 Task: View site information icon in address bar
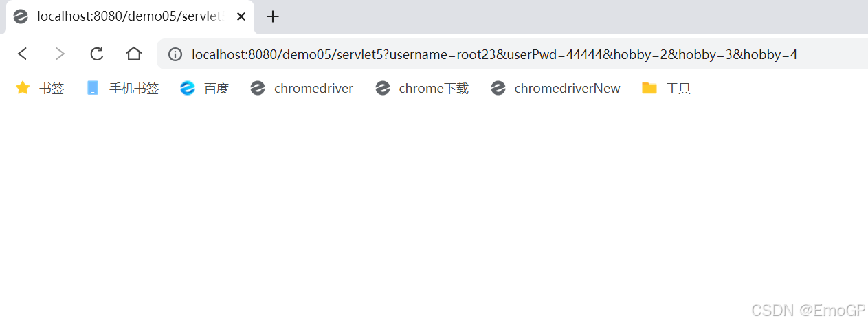[x=175, y=54]
